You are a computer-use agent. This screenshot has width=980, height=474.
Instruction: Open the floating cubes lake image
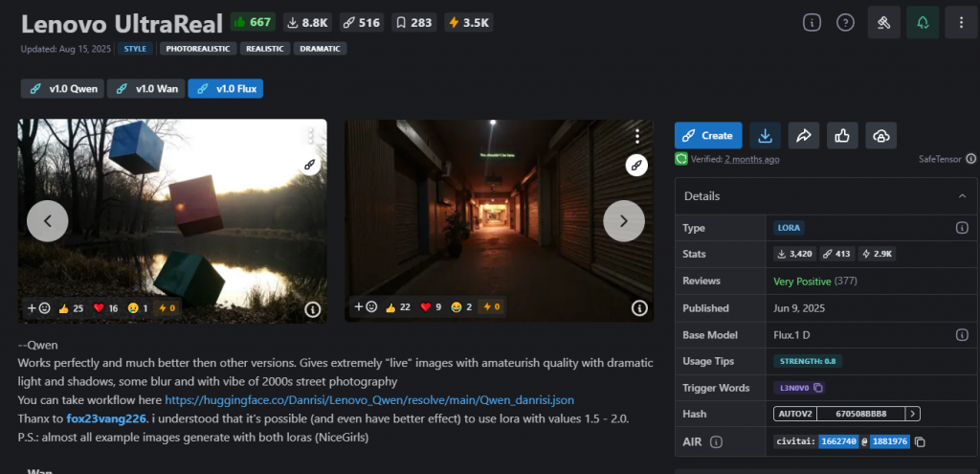tap(172, 221)
